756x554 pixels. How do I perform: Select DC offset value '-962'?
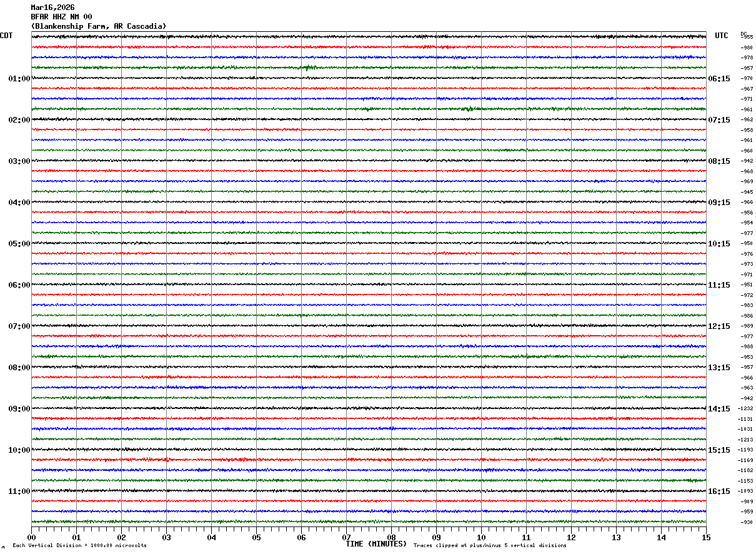click(747, 119)
